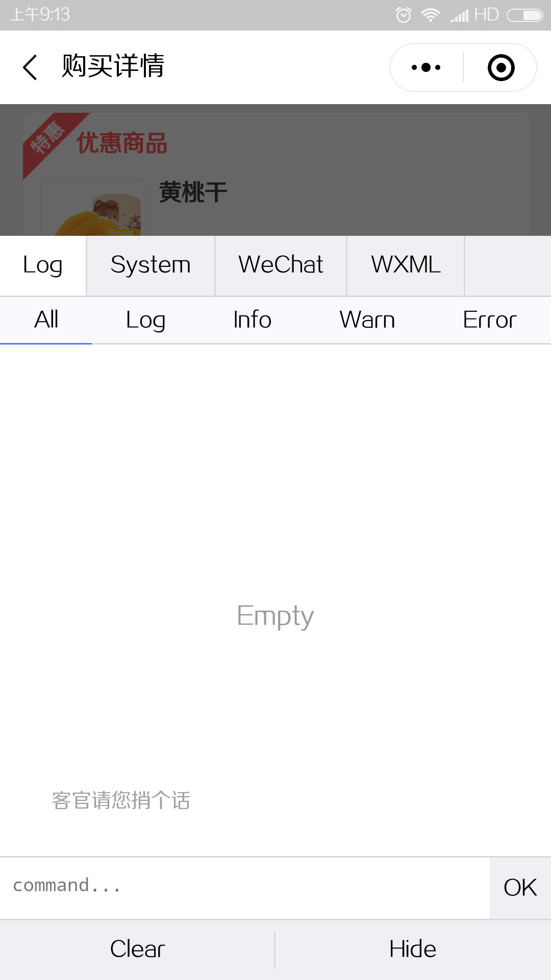Filter console by All
The width and height of the screenshot is (551, 980).
point(46,320)
